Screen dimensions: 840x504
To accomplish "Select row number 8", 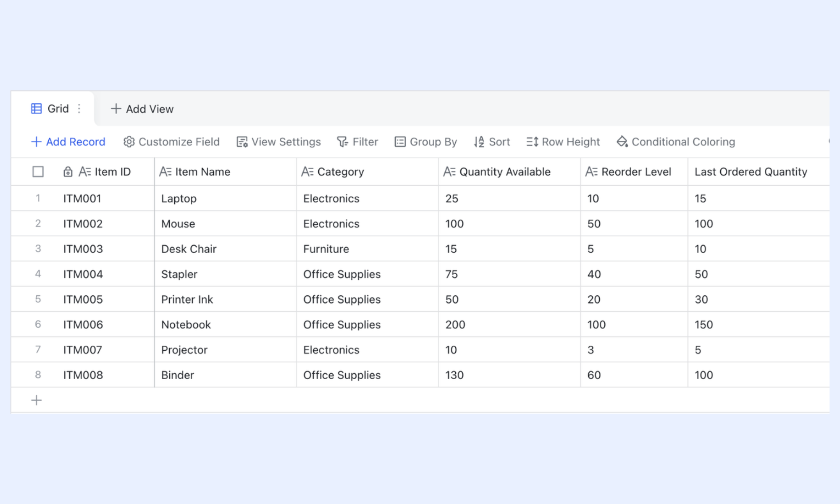I will [x=38, y=375].
